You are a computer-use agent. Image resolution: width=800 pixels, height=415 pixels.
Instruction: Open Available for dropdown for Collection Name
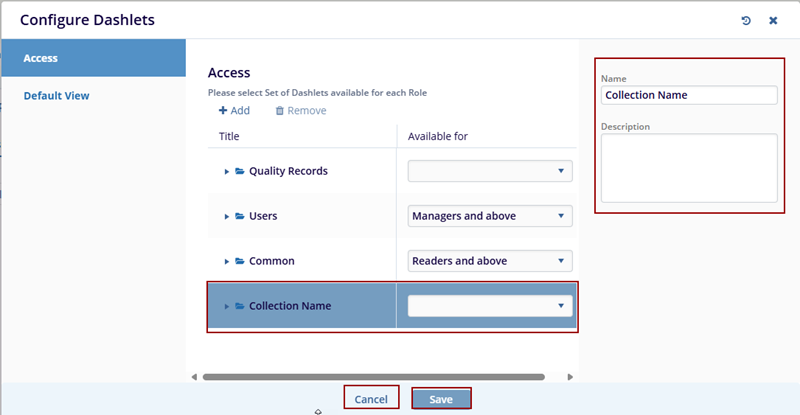pos(490,306)
